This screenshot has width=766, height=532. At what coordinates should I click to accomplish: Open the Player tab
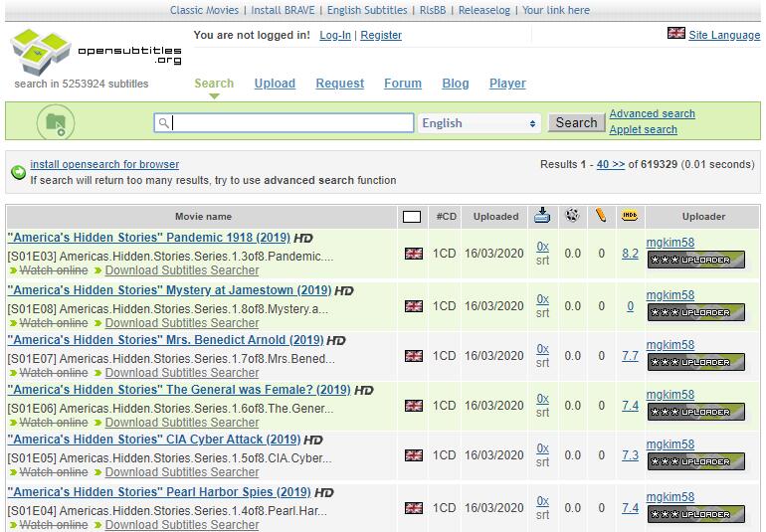pos(508,84)
